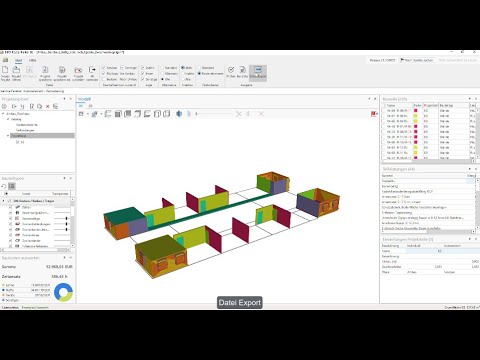480x360 pixels.
Task: Collapse the Projektteile tree node
Action: point(8,136)
